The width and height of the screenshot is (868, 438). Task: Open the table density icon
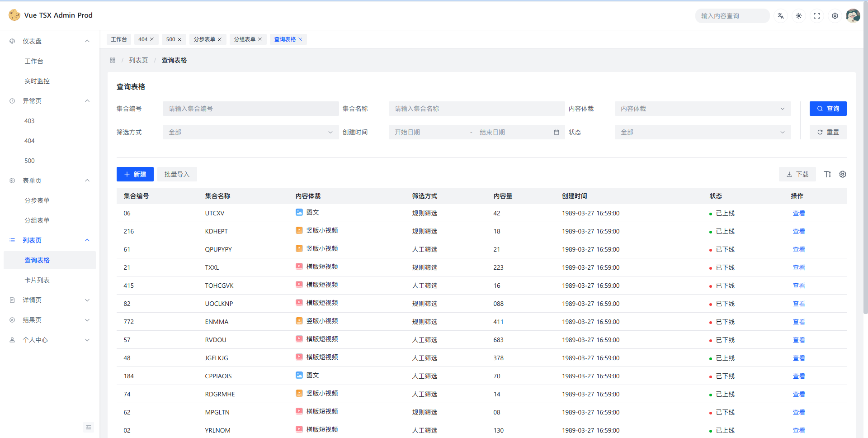click(x=827, y=174)
